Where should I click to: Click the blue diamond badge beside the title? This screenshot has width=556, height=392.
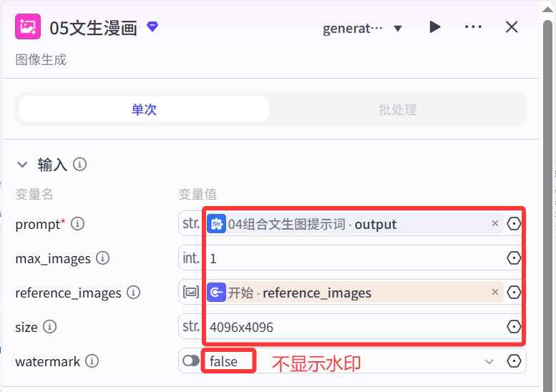(152, 26)
